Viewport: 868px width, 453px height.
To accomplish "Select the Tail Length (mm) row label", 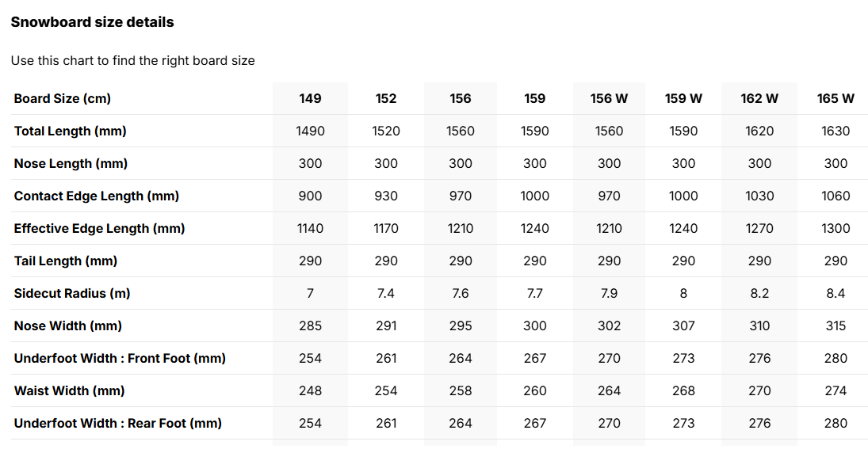I will tap(65, 261).
